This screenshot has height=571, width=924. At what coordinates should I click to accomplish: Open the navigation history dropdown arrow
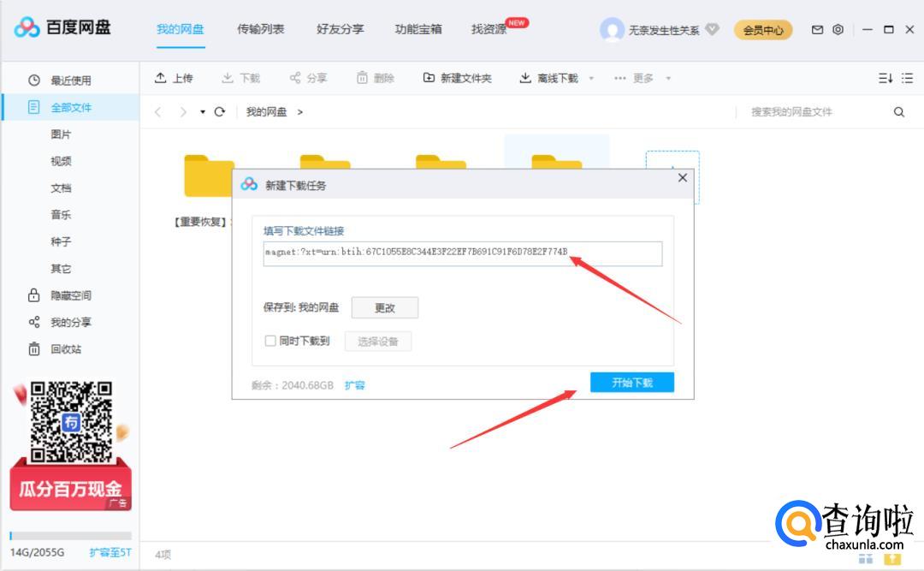coord(203,112)
